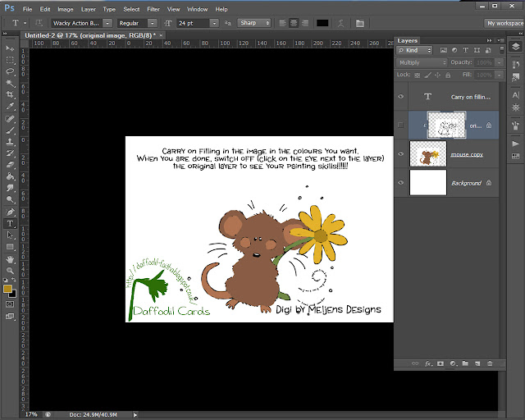
Task: Center-align the text
Action: pos(294,23)
